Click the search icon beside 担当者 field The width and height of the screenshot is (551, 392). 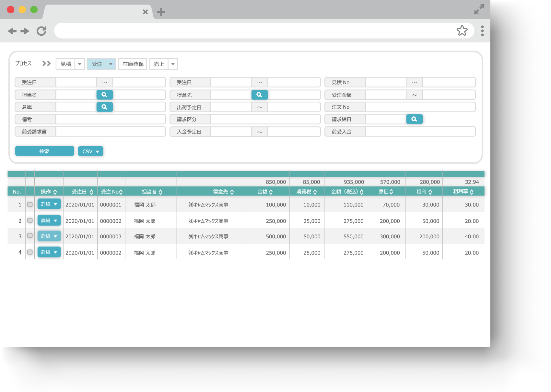pyautogui.click(x=104, y=95)
